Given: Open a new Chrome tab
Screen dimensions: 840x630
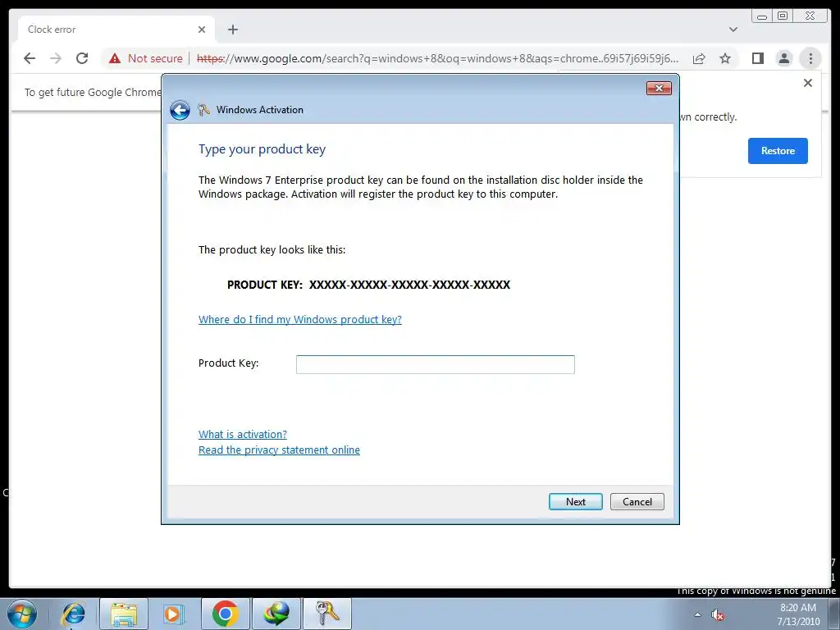Looking at the screenshot, I should pyautogui.click(x=232, y=30).
